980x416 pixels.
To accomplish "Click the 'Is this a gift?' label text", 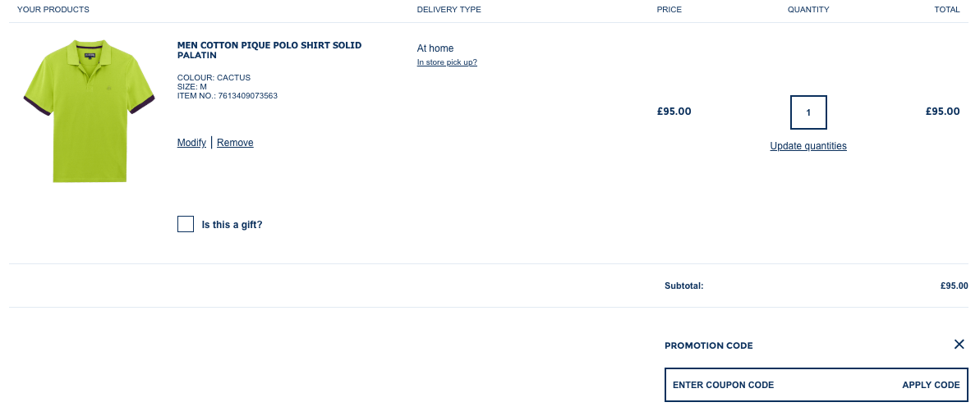I will tap(232, 225).
